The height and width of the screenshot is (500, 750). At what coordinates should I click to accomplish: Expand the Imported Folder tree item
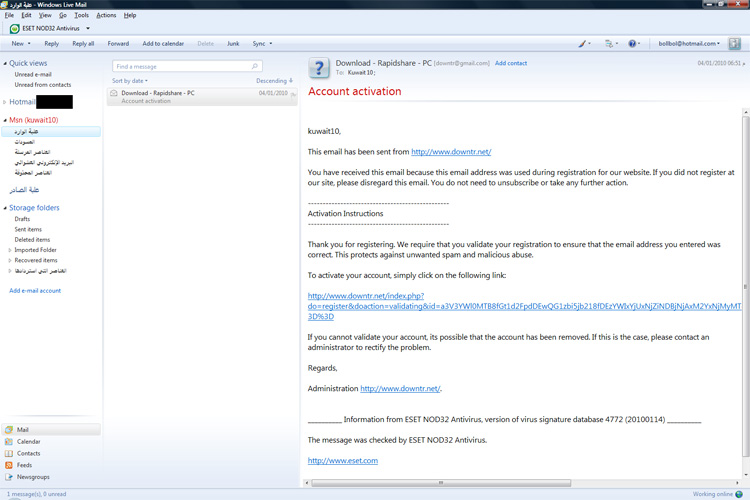click(x=10, y=250)
